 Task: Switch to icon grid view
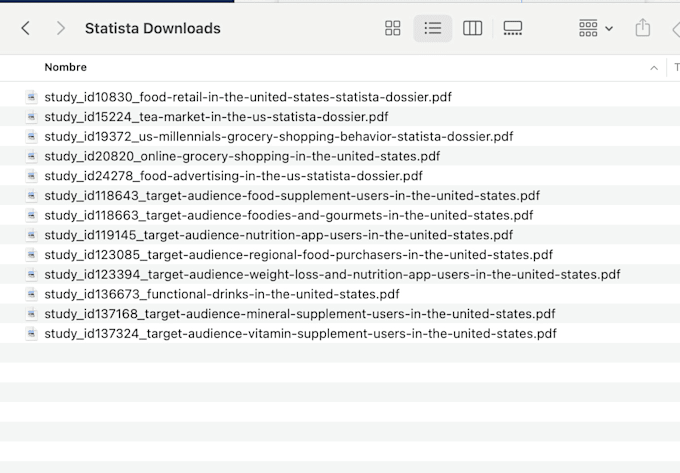392,29
